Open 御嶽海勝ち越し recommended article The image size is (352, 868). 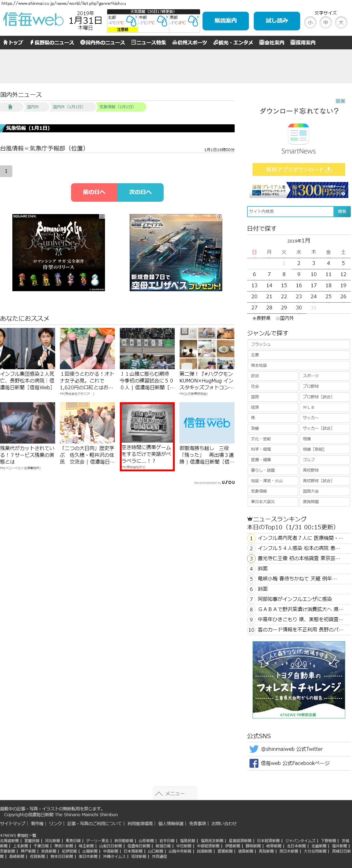207,433
